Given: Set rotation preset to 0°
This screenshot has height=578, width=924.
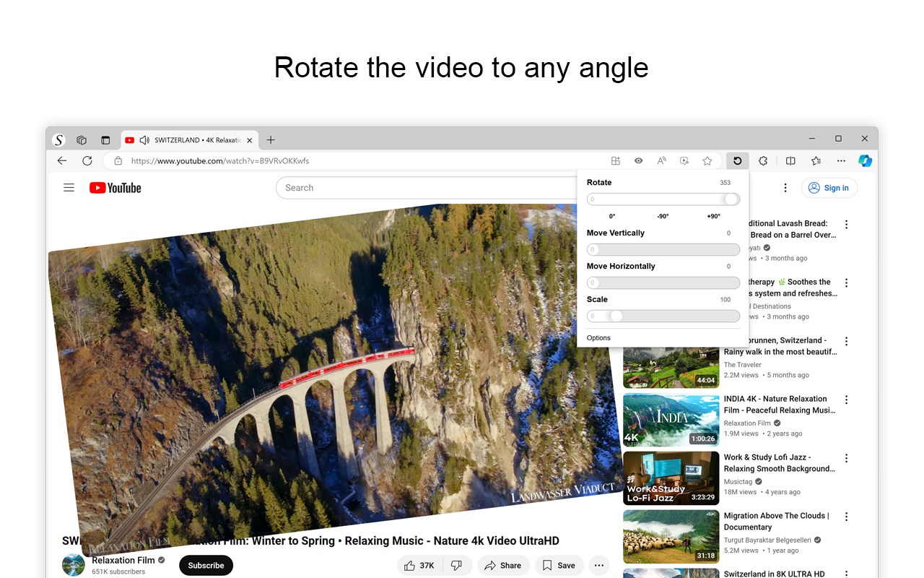Looking at the screenshot, I should pos(612,217).
